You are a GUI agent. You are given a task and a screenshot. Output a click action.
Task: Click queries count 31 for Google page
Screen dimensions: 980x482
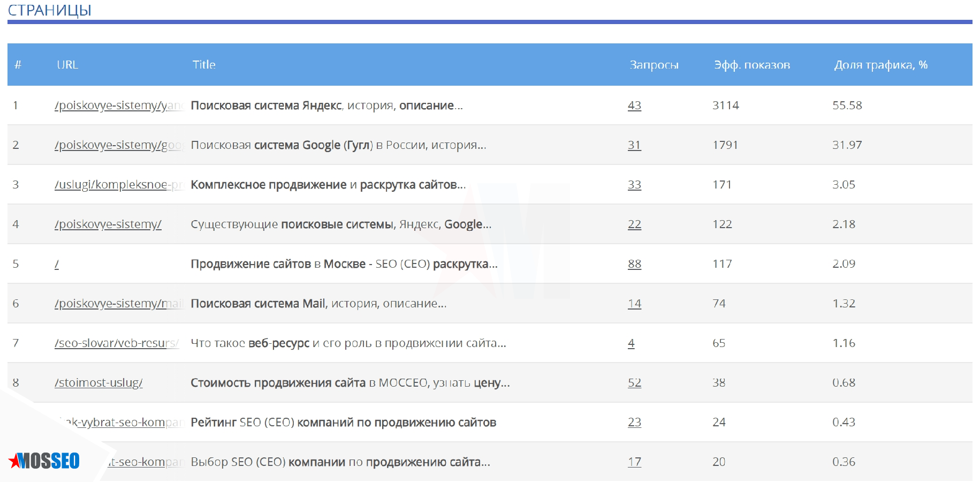[634, 145]
